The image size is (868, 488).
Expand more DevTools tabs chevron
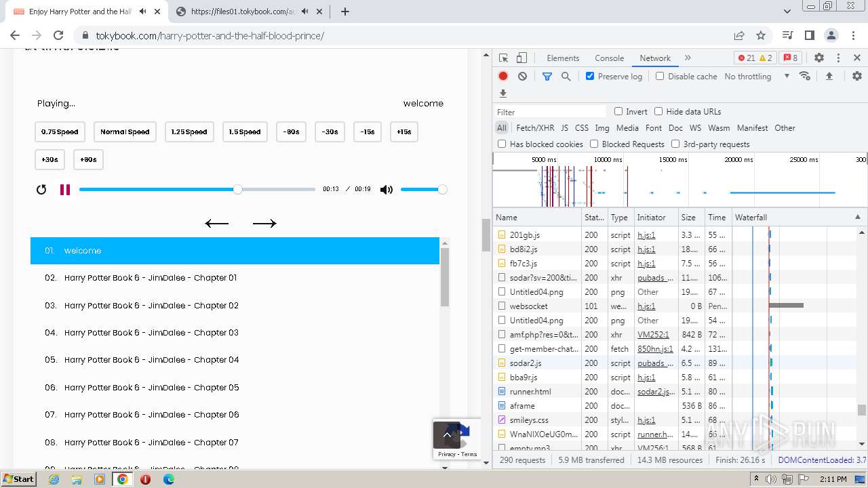click(x=688, y=58)
